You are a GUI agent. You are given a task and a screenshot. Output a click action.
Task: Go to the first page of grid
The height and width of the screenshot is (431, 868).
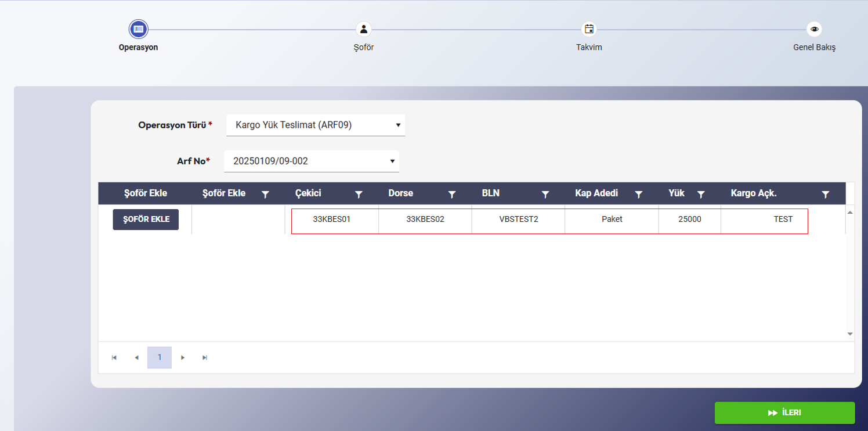(x=114, y=358)
